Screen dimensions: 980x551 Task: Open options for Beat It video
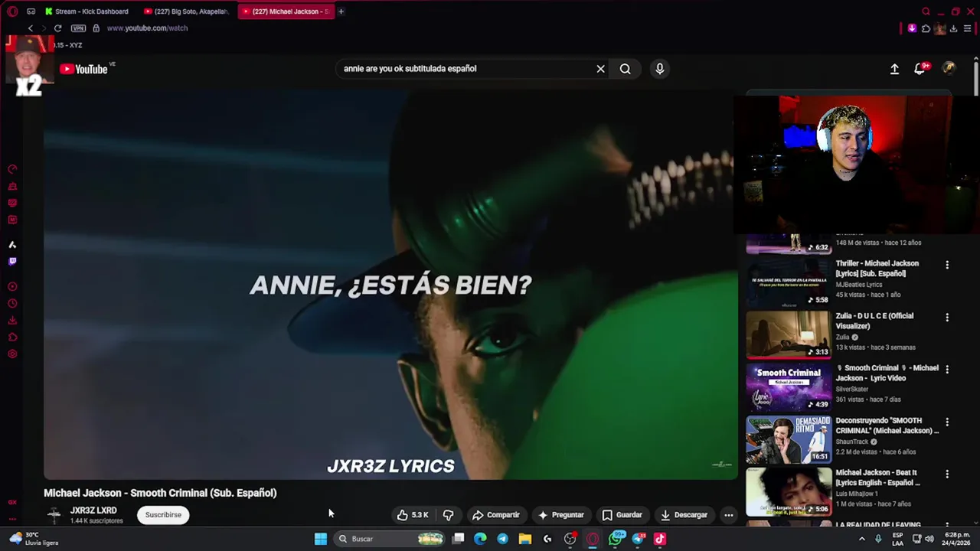947,474
